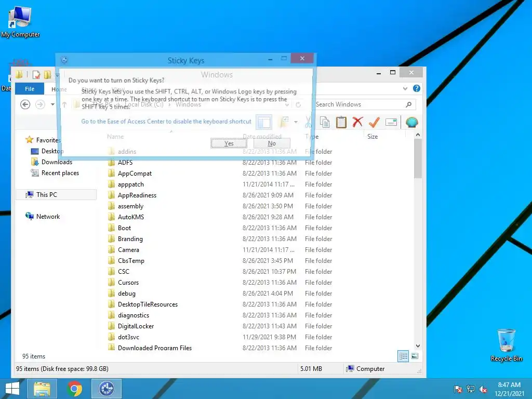Open the teal shell settings icon
Screen dimensions: 532x399
[x=411, y=122]
